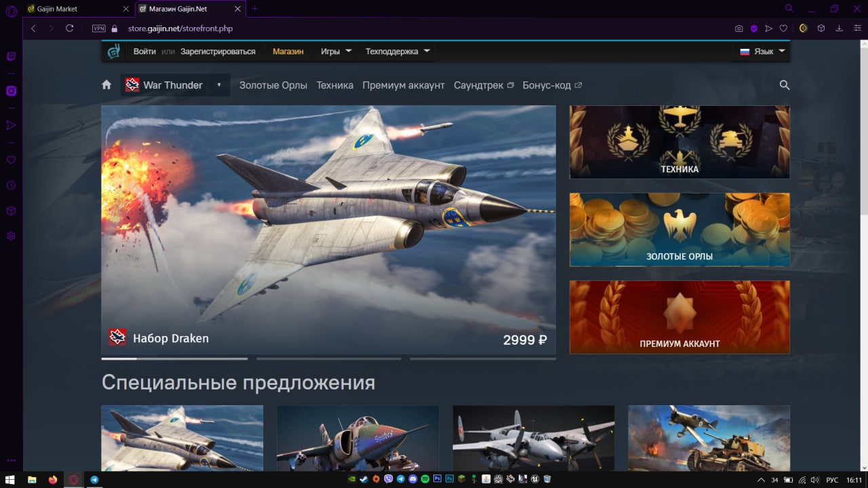Reload the page
This screenshot has height=488, width=868.
pos(69,29)
